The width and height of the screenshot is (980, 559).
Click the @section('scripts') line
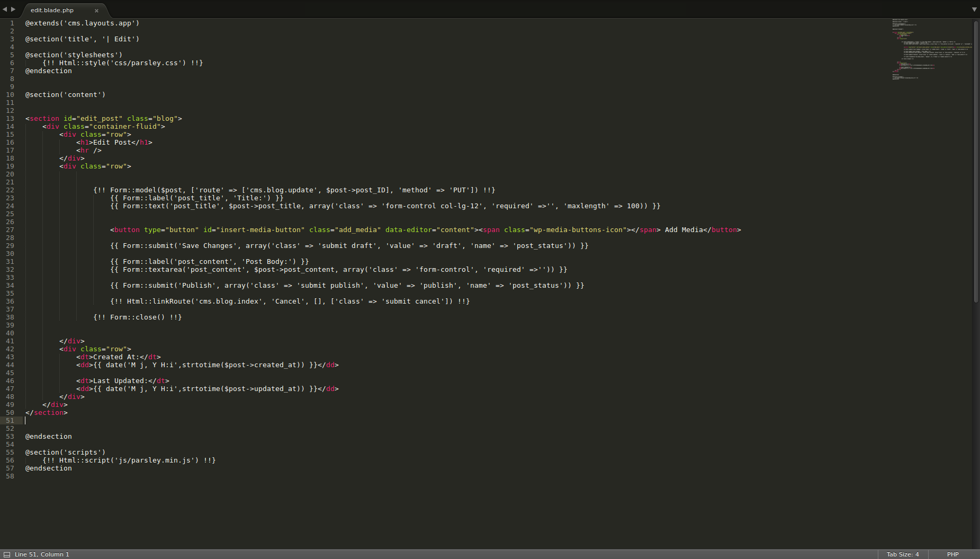(65, 452)
